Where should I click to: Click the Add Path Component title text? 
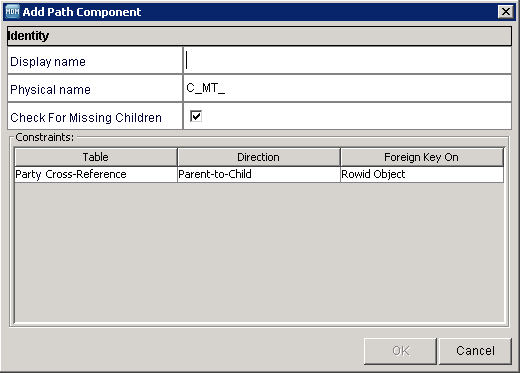pos(82,12)
